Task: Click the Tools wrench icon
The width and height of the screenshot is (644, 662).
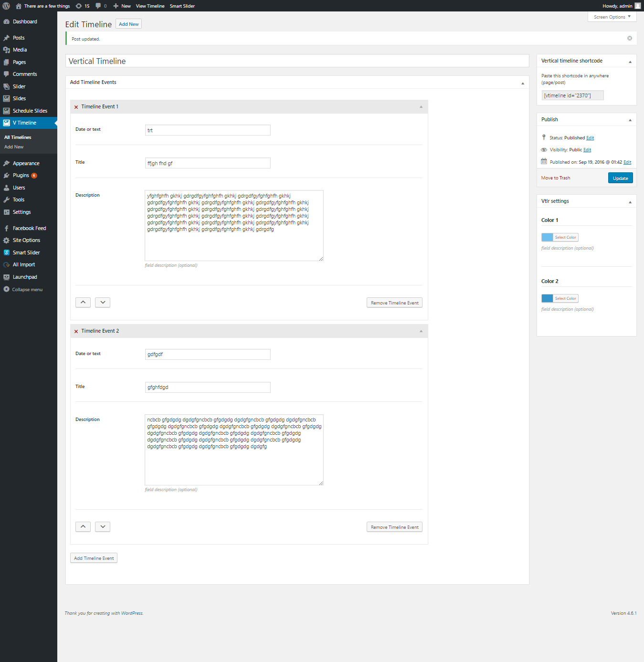Action: pos(7,200)
